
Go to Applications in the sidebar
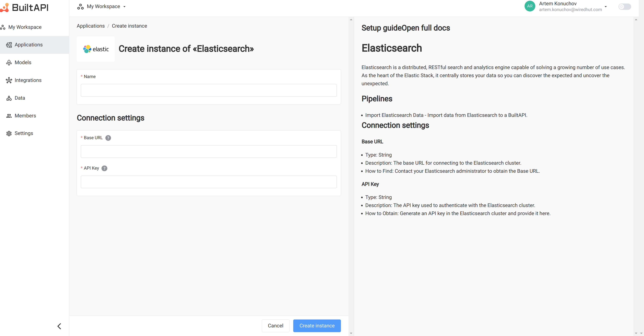pos(34,45)
